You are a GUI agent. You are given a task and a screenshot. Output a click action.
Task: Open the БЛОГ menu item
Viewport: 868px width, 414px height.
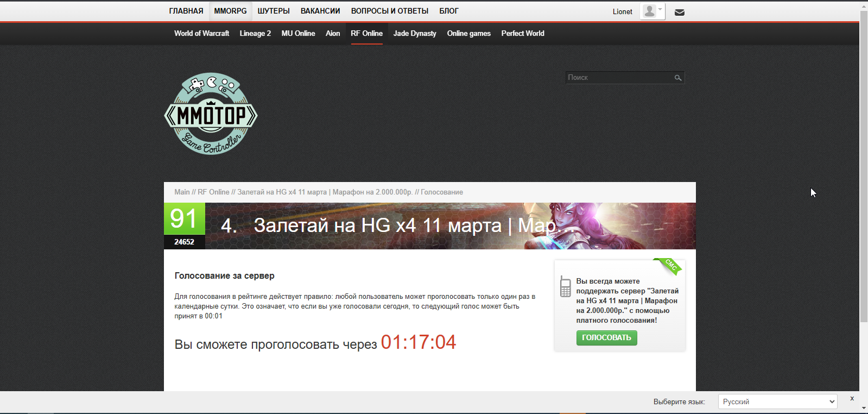pos(449,11)
